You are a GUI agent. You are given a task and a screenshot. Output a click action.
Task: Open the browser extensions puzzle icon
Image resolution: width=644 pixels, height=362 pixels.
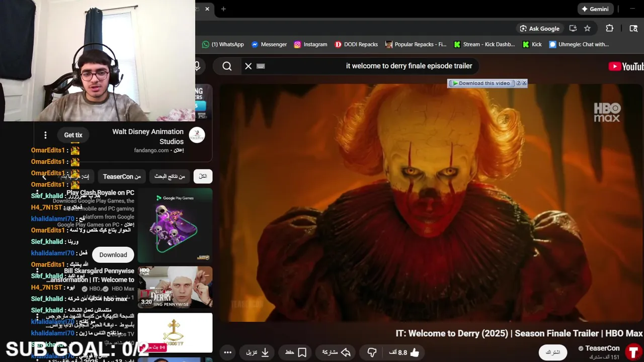coord(610,29)
